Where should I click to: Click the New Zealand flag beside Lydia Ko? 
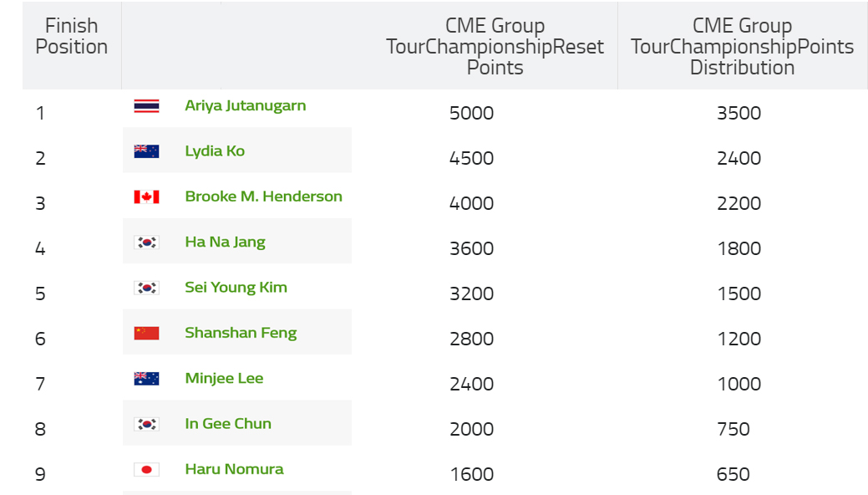[x=147, y=151]
